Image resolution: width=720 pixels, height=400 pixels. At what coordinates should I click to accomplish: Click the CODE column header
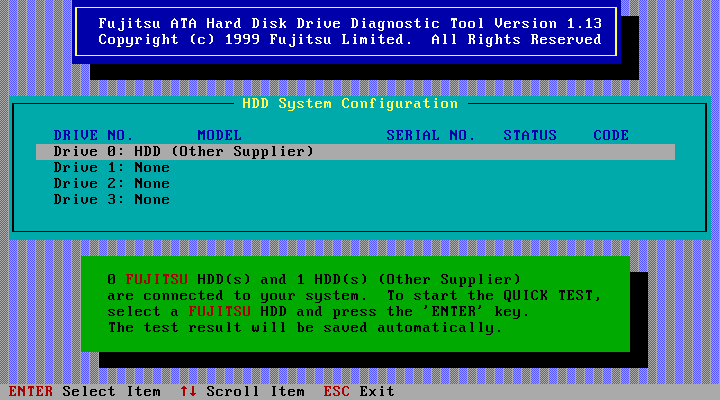611,135
